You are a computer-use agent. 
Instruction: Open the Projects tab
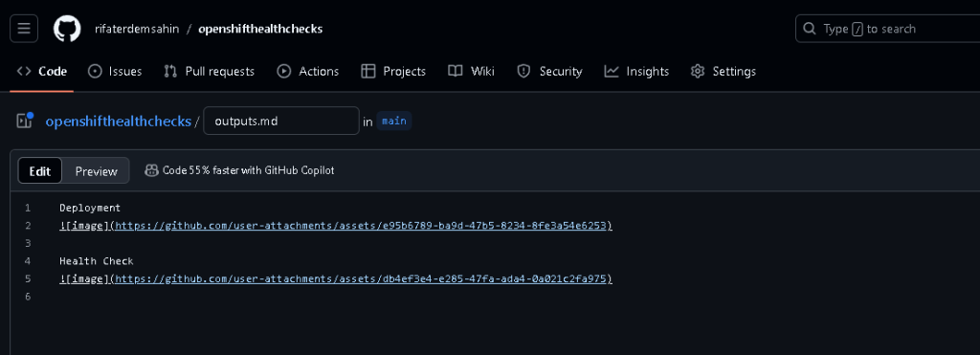(x=393, y=71)
